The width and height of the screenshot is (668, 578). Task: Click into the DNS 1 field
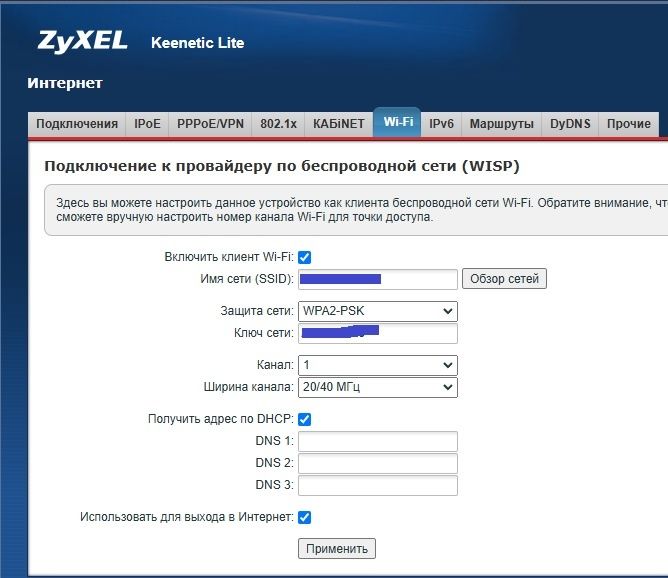(378, 441)
